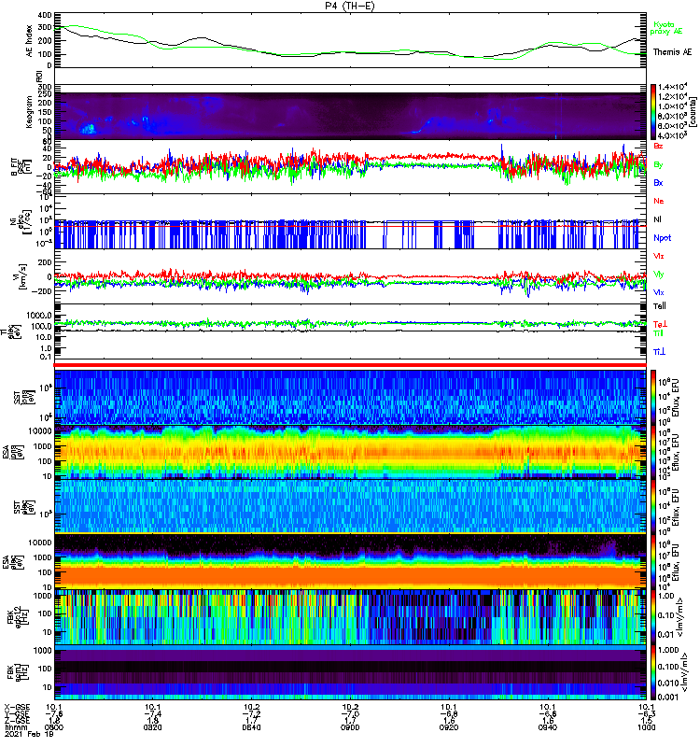Click the 0840 time tick label

click(251, 727)
